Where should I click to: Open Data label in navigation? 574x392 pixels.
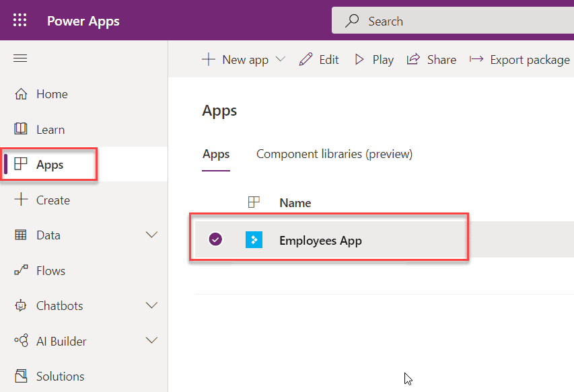(48, 235)
